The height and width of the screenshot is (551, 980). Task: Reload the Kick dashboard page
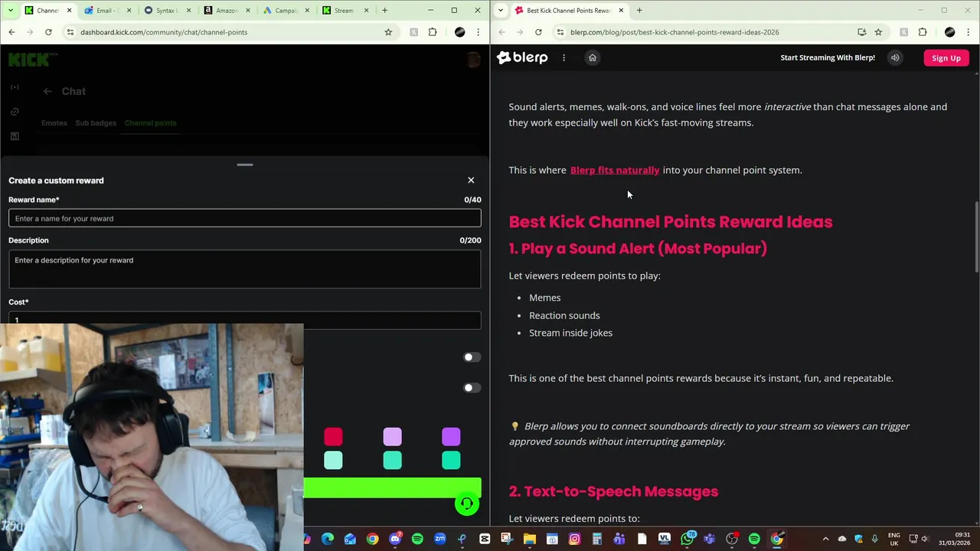(x=48, y=32)
